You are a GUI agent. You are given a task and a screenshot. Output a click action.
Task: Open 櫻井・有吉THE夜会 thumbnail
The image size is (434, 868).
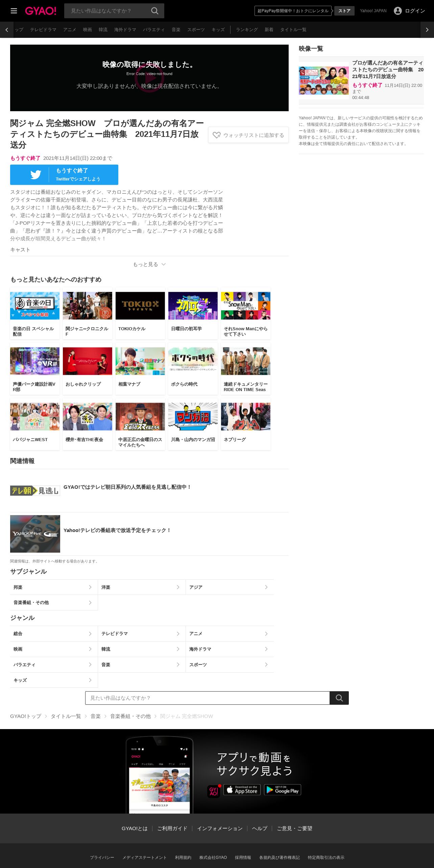pos(88,416)
